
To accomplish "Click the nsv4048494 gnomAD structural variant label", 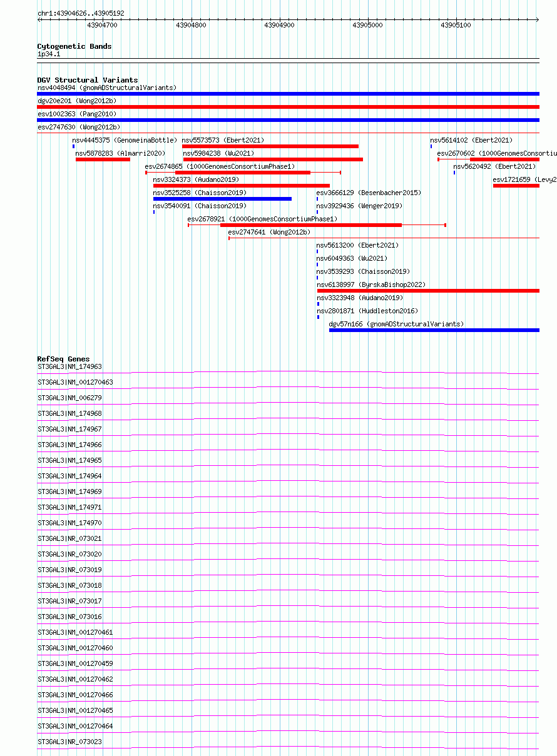I will pos(107,88).
